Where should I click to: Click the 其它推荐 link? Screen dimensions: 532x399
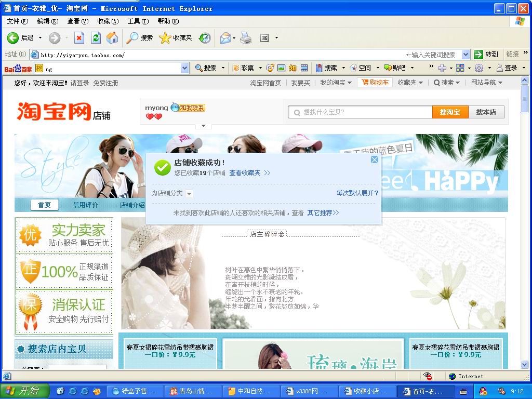tap(323, 212)
